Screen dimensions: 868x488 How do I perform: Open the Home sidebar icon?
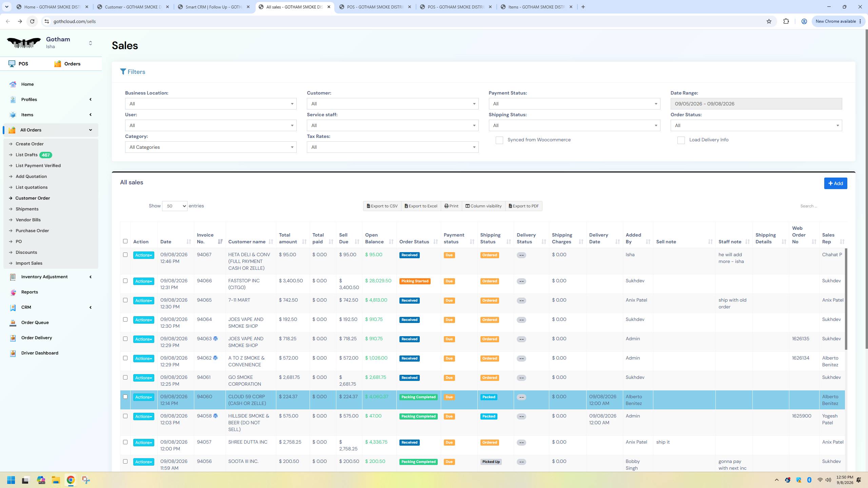point(13,84)
